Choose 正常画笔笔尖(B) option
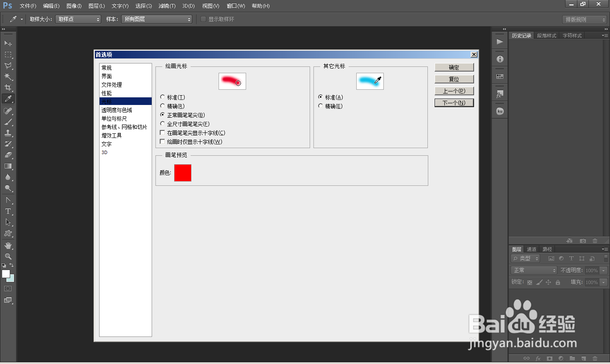This screenshot has width=610, height=364. pyautogui.click(x=183, y=115)
